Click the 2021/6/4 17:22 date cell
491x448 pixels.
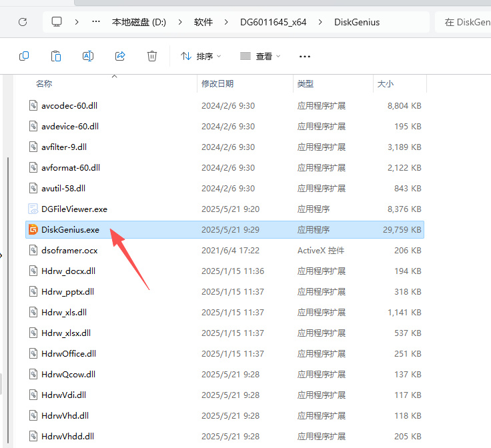pyautogui.click(x=230, y=250)
